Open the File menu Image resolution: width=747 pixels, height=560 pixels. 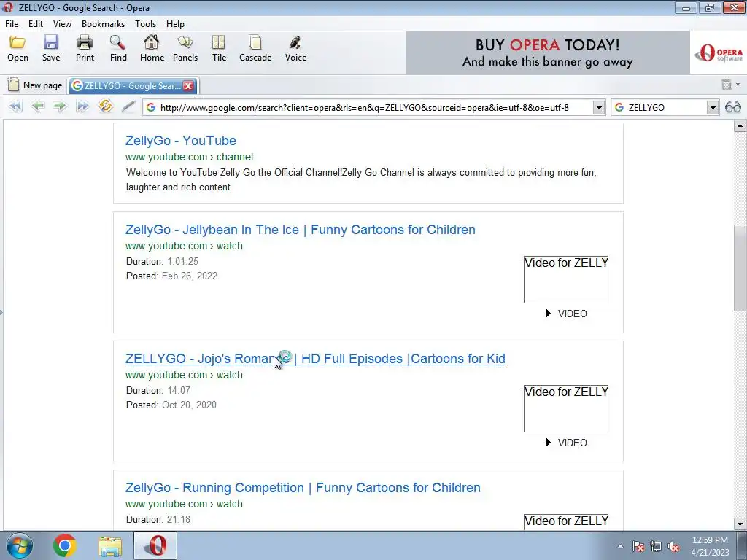(12, 24)
